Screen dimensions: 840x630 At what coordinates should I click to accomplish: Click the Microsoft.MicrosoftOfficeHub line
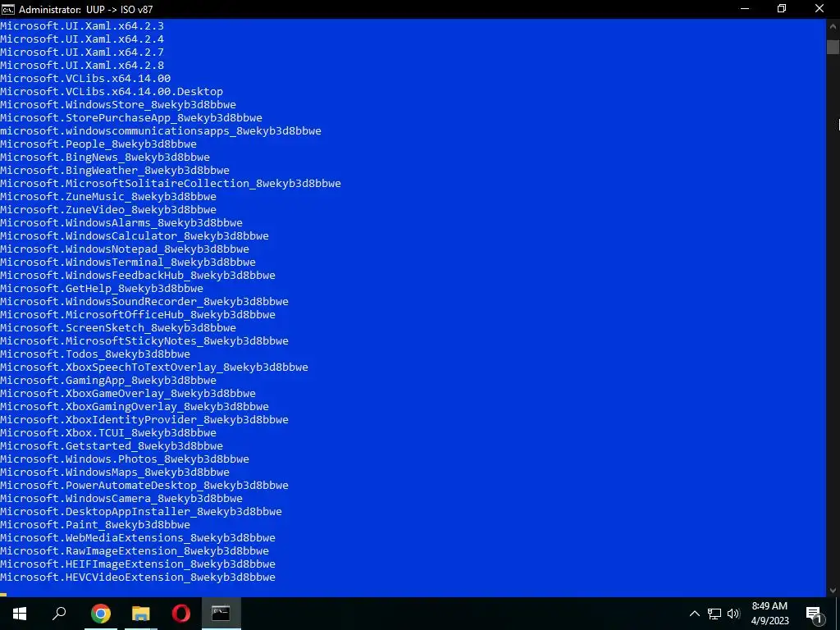pyautogui.click(x=138, y=314)
